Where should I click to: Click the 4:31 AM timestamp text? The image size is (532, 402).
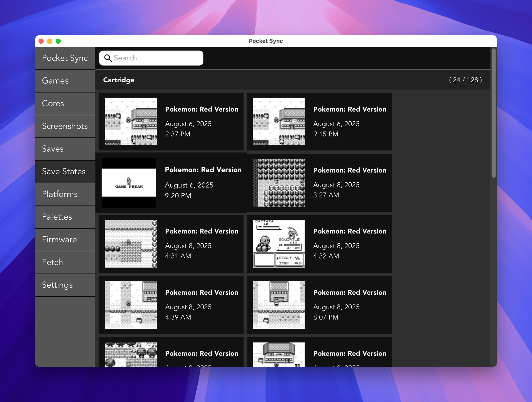click(178, 256)
